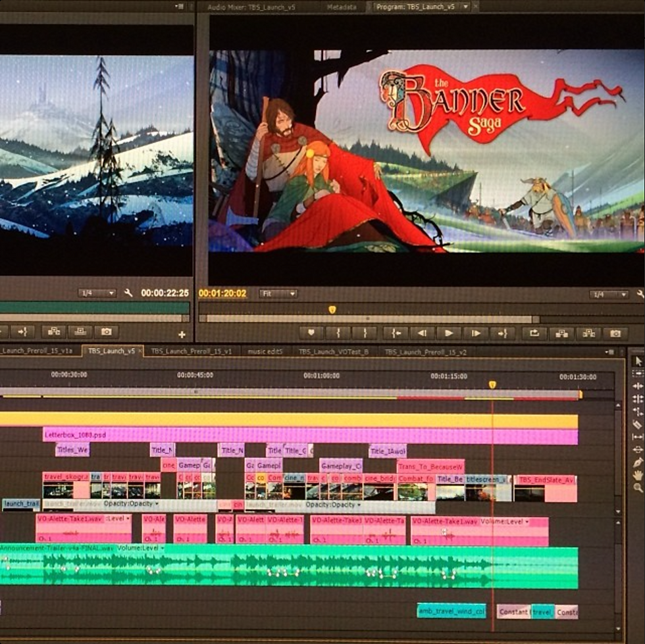Play the TBS_Launch_v5 sequence
645x644 pixels.
pyautogui.click(x=449, y=333)
